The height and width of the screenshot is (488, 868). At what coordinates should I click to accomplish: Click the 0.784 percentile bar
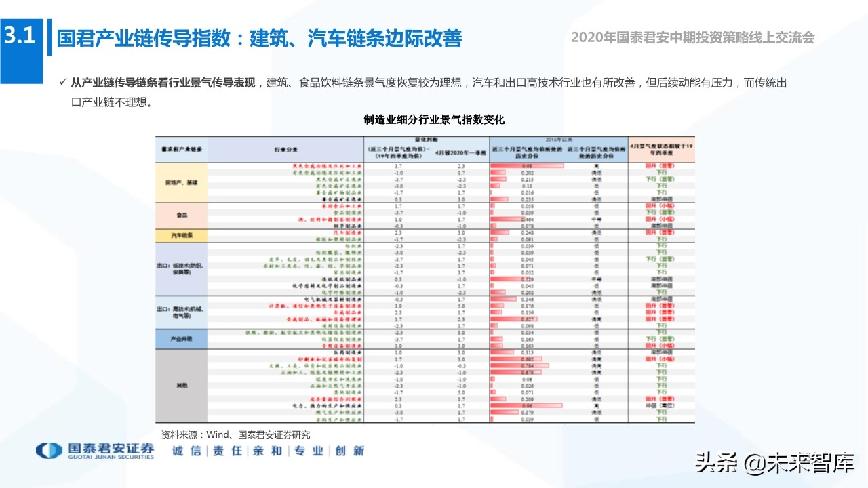coord(520,365)
